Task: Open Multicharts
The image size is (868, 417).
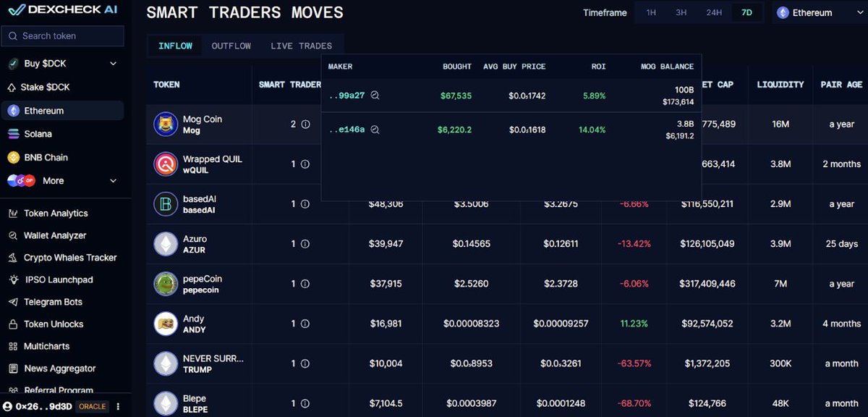Action: pos(48,346)
